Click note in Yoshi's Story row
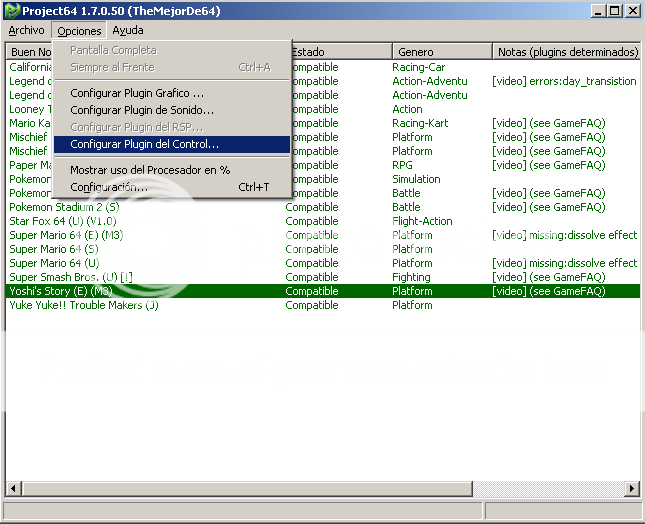The width and height of the screenshot is (645, 524). (x=549, y=291)
